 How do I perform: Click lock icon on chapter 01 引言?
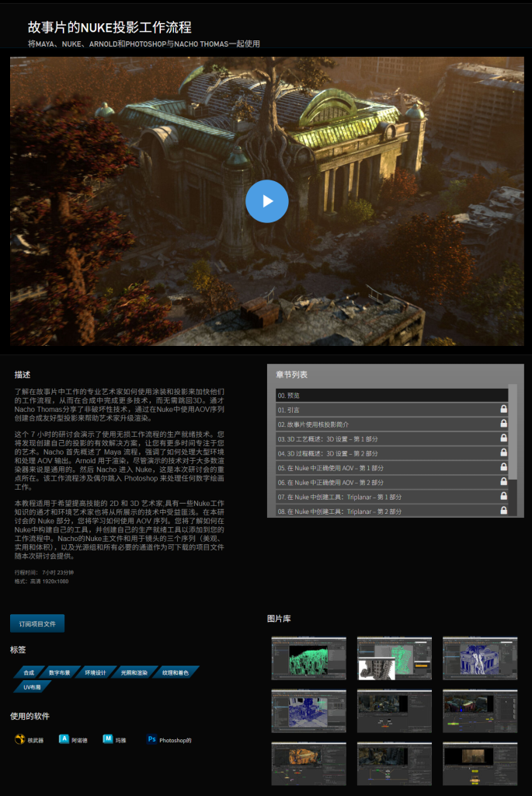(503, 410)
